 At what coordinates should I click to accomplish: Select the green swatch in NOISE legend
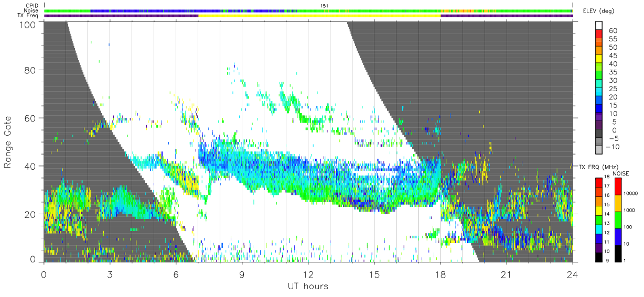tap(618, 220)
